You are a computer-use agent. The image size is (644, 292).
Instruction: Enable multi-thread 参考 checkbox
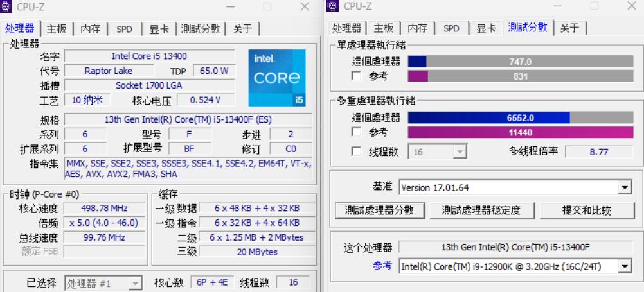pos(356,132)
